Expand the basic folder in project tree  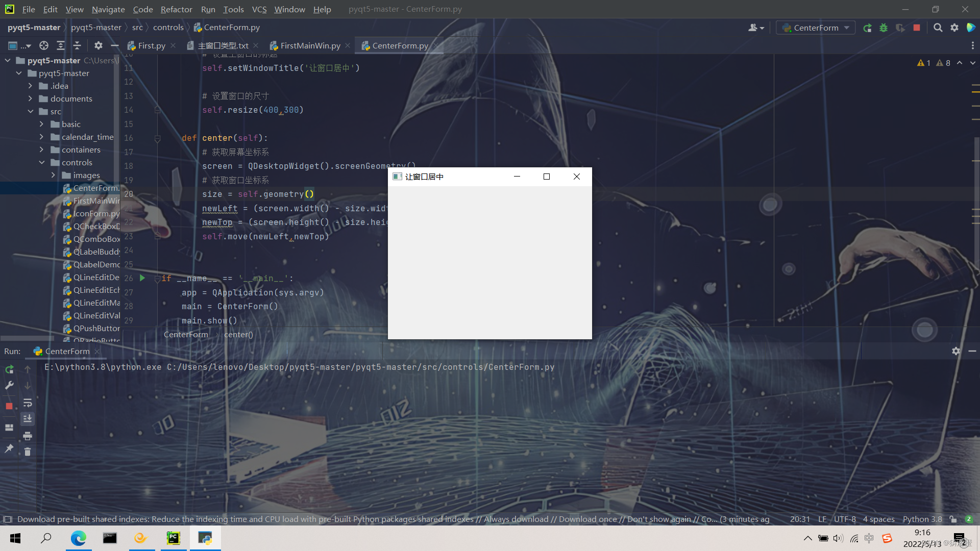42,124
